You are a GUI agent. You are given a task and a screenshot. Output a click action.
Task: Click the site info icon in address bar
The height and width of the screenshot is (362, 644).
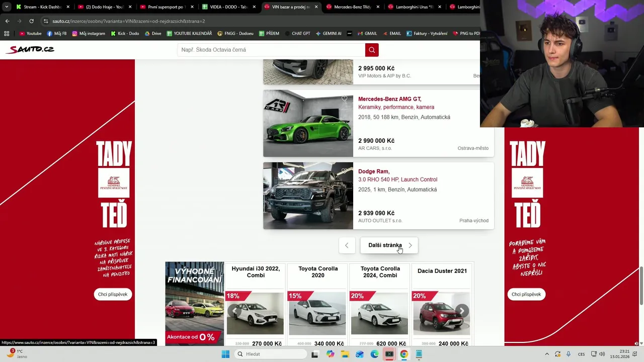(46, 21)
